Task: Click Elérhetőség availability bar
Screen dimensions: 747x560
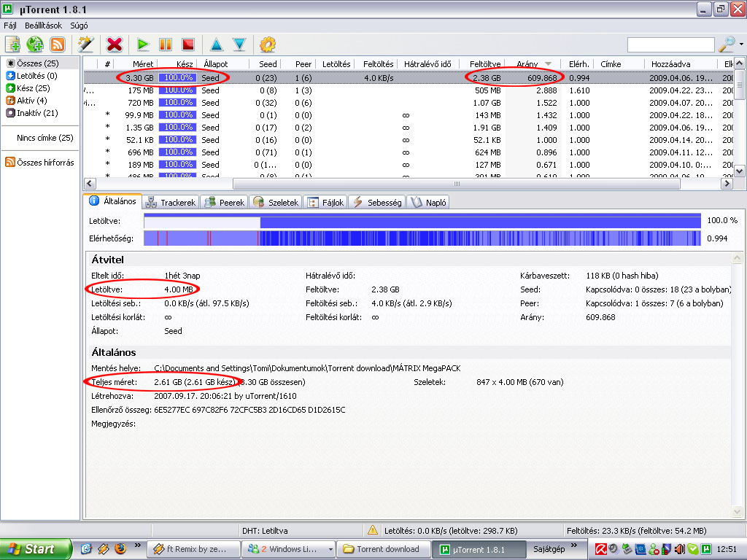Action: (x=422, y=238)
